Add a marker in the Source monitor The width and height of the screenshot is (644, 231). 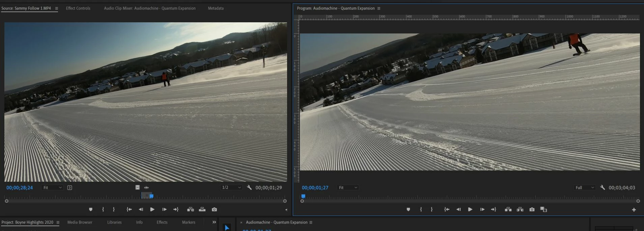click(91, 209)
